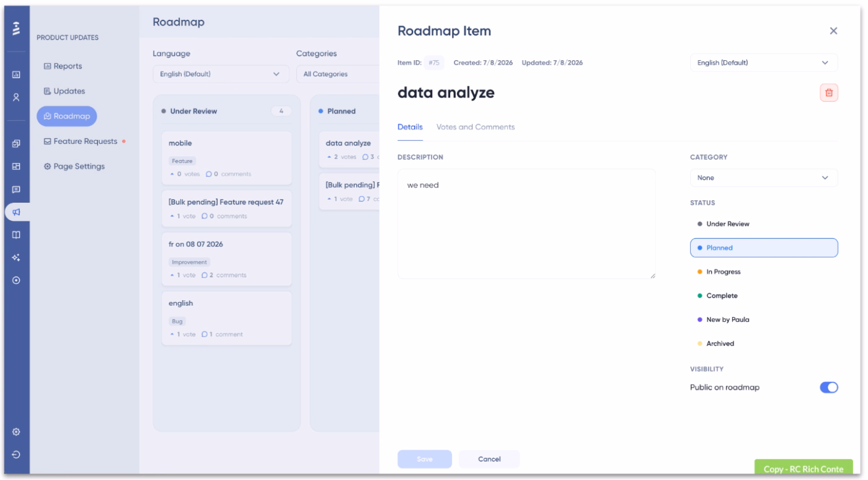Select the megaphone product updates icon
The image size is (868, 480).
[17, 211]
